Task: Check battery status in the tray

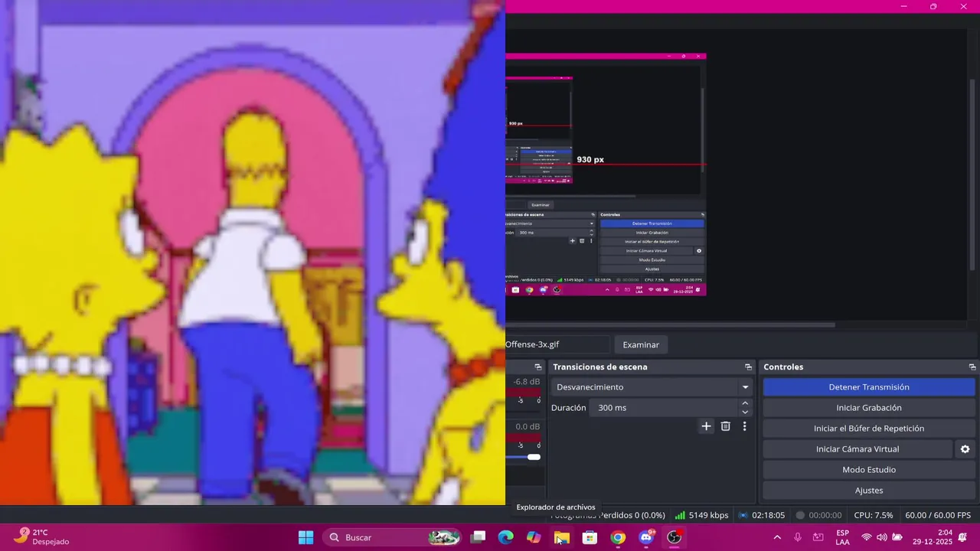Action: pos(897,537)
